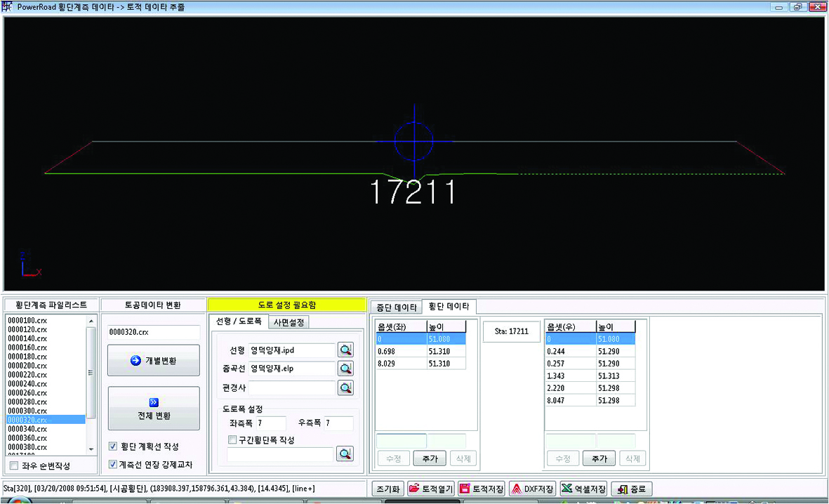Screen dimensions: 829x504
Task: Export to Excel with 엑셀저장
Action: pos(584,489)
